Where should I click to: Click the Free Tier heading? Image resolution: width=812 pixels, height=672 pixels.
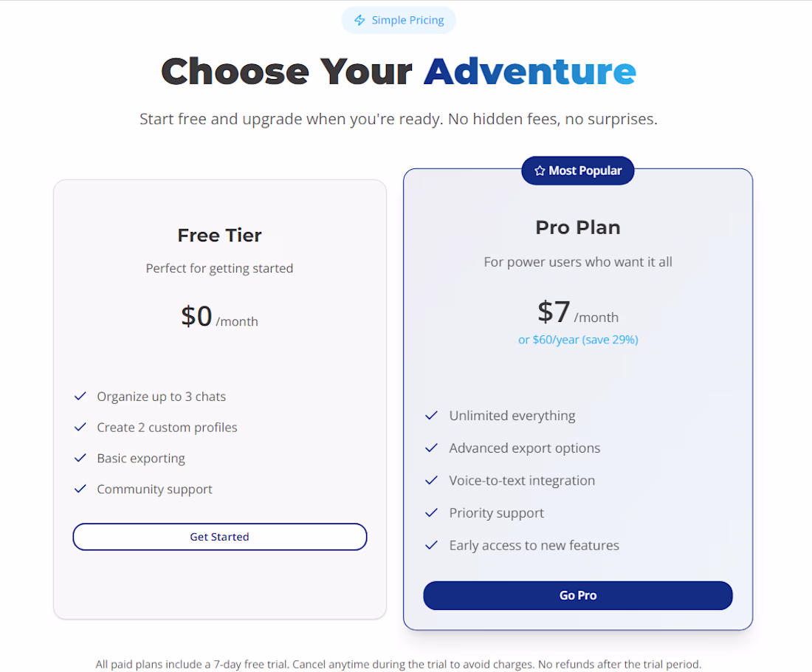219,236
